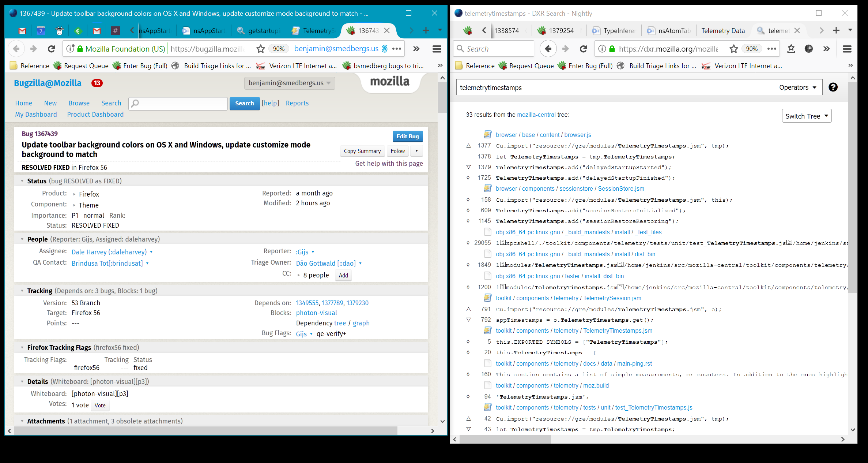This screenshot has height=463, width=868.
Task: Switch to the TypeInferer tab
Action: [x=614, y=31]
